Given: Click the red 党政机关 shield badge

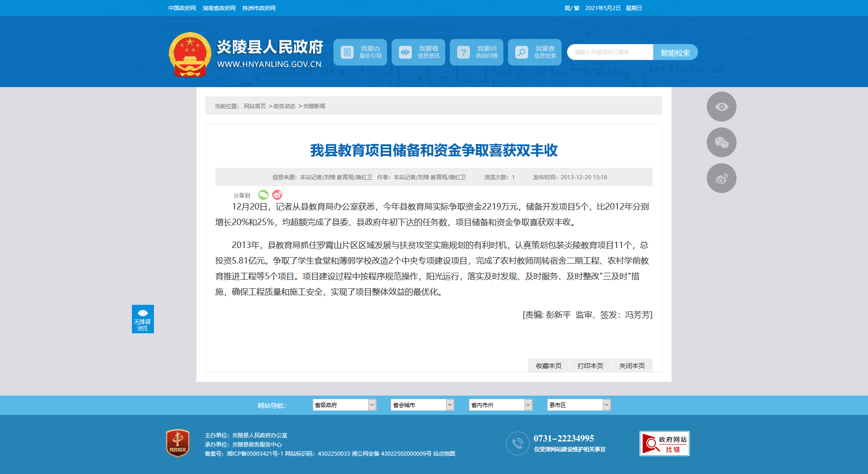Looking at the screenshot, I should (178, 443).
